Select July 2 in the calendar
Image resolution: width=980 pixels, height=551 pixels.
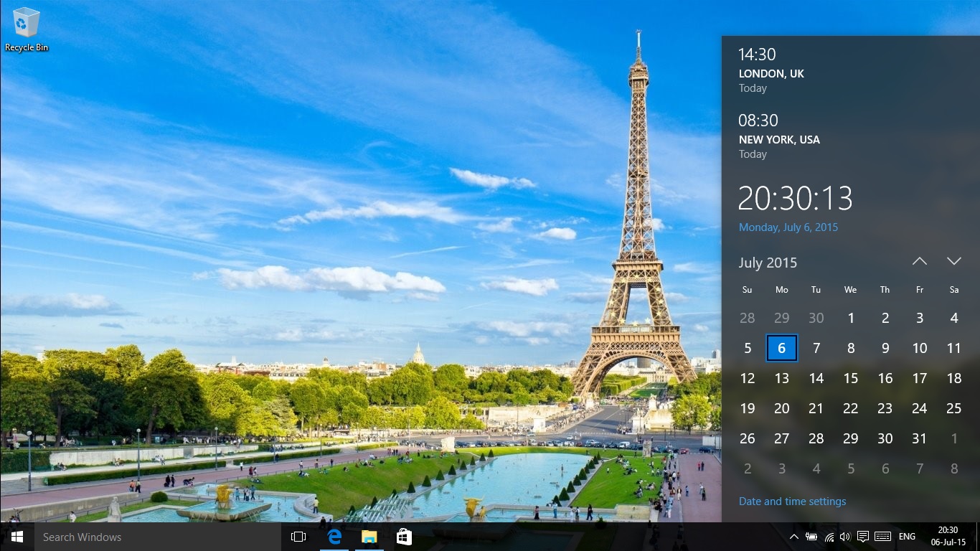tap(885, 318)
